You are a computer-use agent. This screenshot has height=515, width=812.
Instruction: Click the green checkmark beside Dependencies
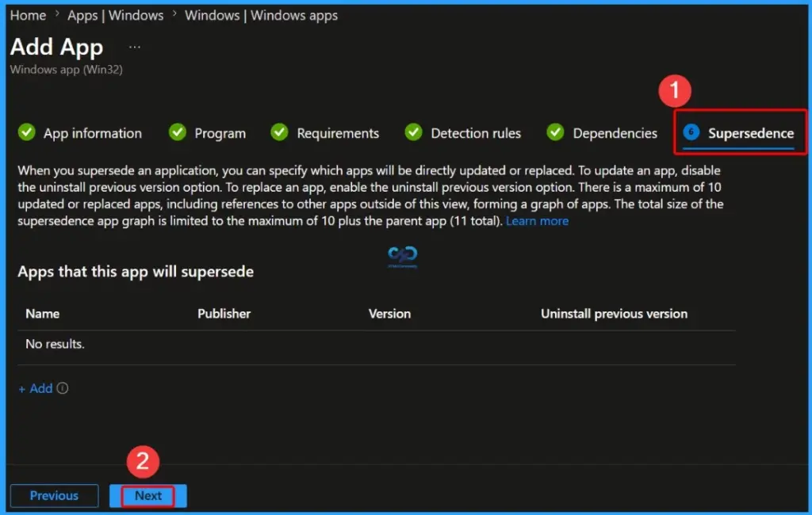(x=556, y=132)
